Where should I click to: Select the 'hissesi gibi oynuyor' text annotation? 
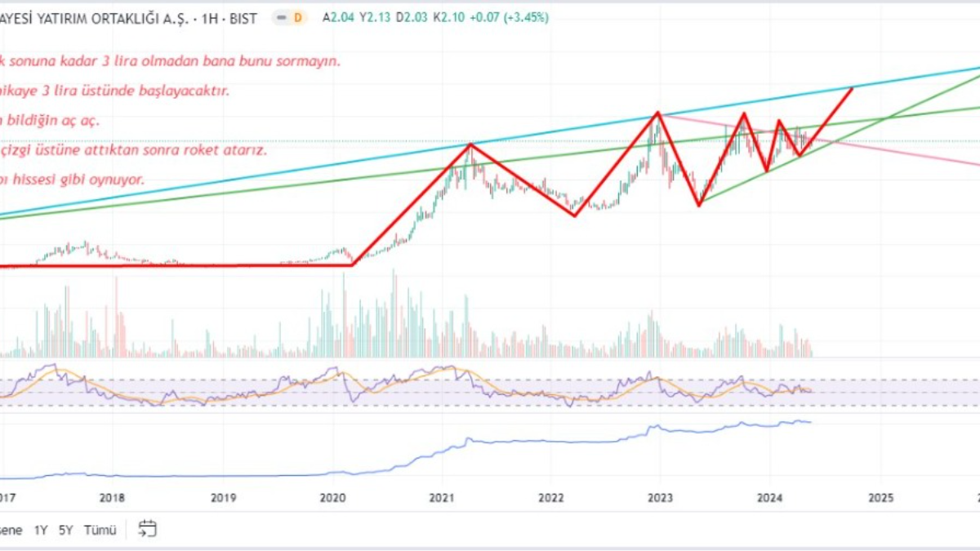pyautogui.click(x=73, y=180)
